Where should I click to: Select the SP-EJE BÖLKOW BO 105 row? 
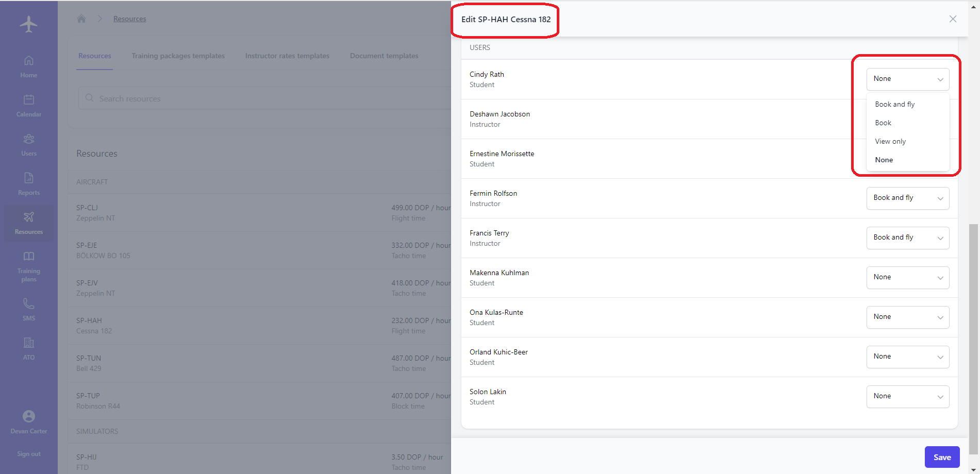pos(260,250)
